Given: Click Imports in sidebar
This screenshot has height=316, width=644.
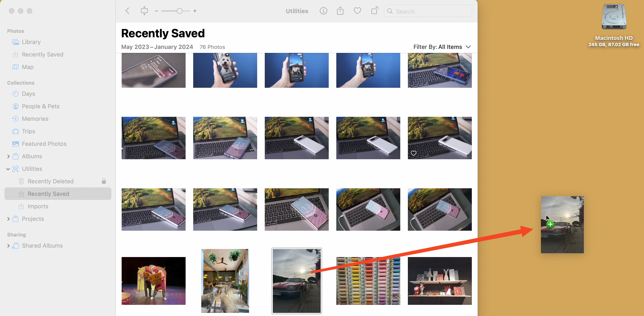Looking at the screenshot, I should (37, 206).
